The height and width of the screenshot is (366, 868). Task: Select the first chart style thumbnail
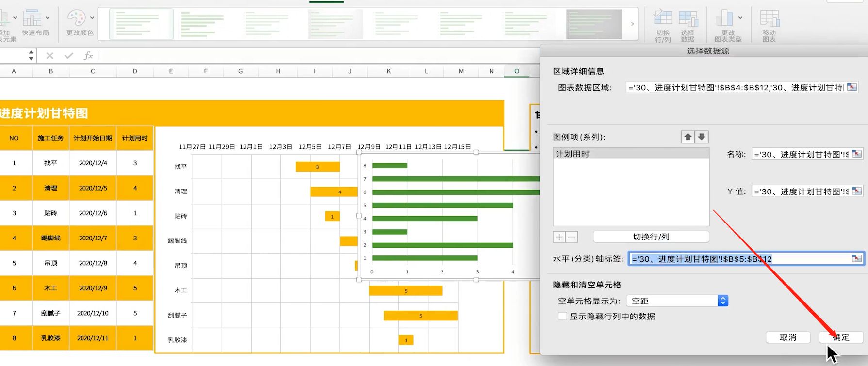click(x=141, y=24)
